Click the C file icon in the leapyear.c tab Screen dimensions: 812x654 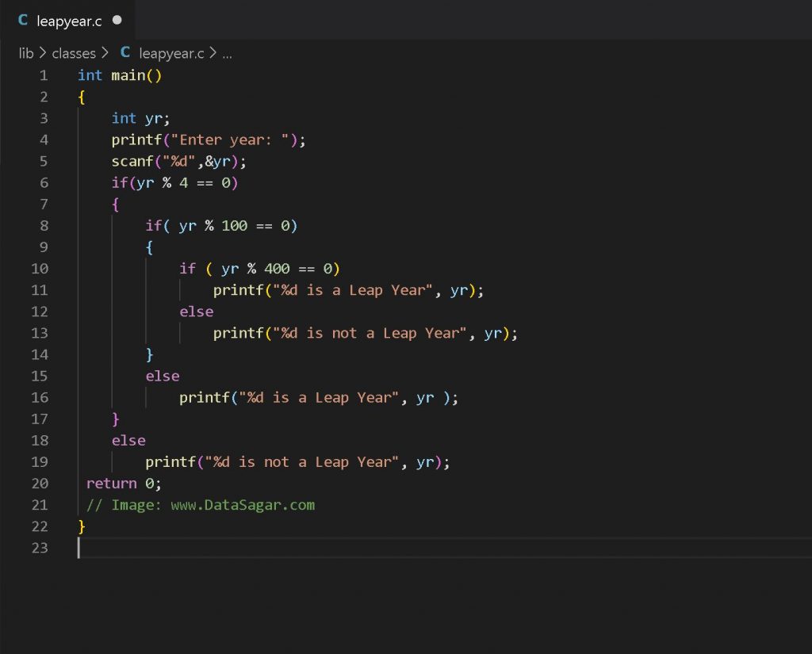[23, 20]
